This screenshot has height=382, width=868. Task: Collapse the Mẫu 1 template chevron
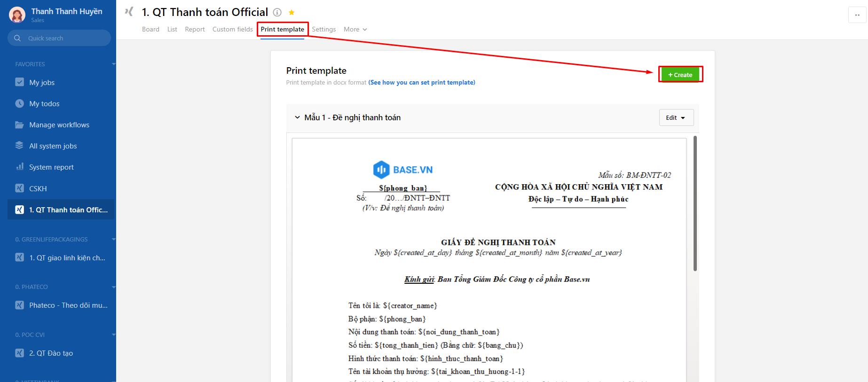[x=297, y=117]
